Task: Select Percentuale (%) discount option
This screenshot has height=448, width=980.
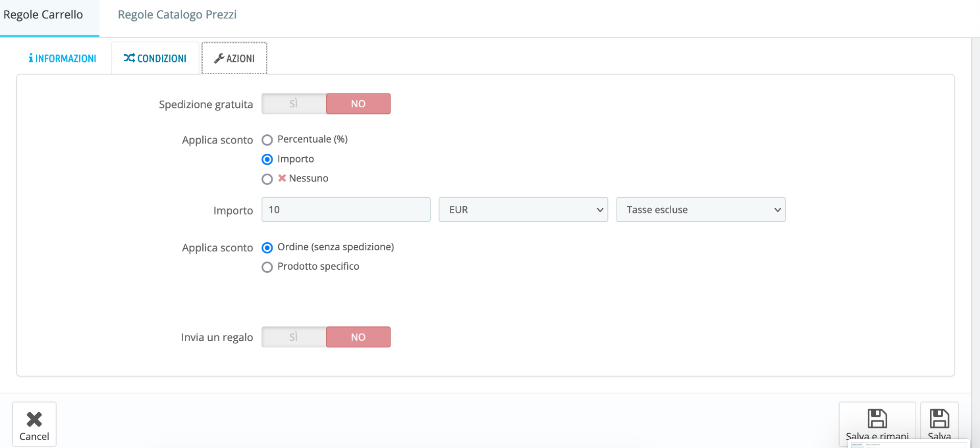Action: point(267,140)
